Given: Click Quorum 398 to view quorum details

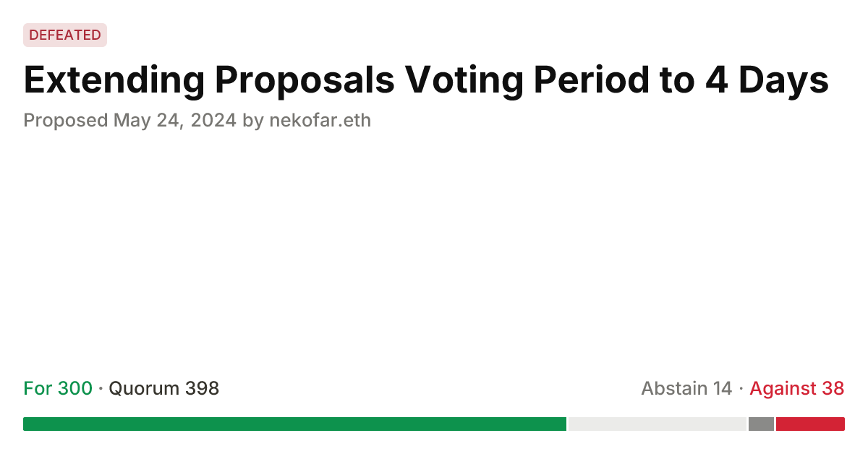Looking at the screenshot, I should click(x=164, y=388).
